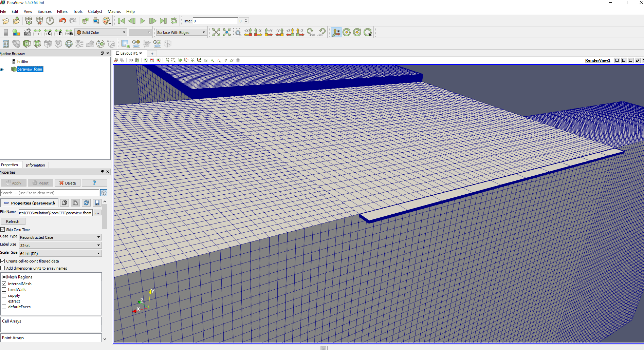Click the Delete button
The height and width of the screenshot is (350, 644).
coord(68,183)
